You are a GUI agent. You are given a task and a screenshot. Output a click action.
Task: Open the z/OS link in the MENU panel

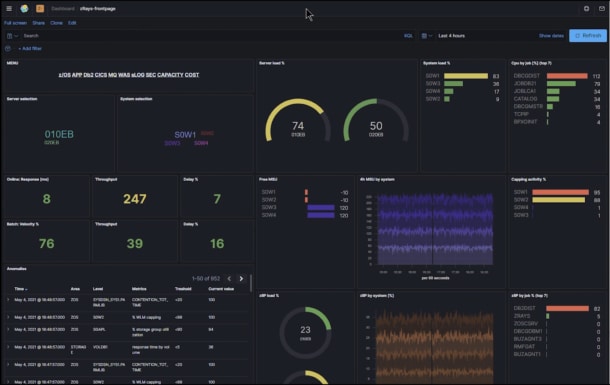point(64,75)
